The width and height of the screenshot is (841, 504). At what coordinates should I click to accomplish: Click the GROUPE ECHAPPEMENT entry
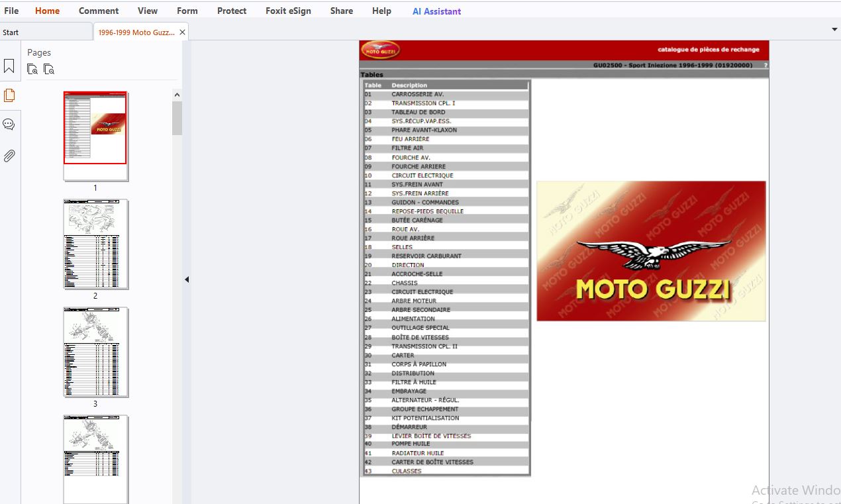pos(424,409)
